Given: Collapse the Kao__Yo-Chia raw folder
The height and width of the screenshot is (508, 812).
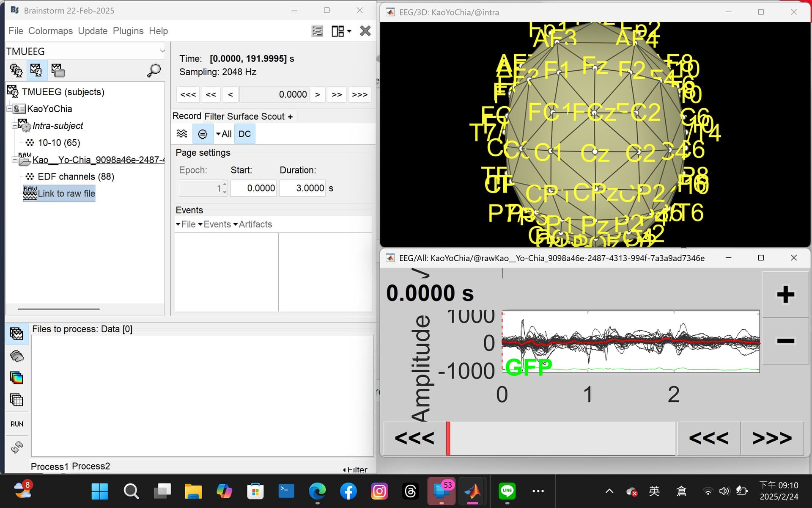Looking at the screenshot, I should (x=15, y=160).
